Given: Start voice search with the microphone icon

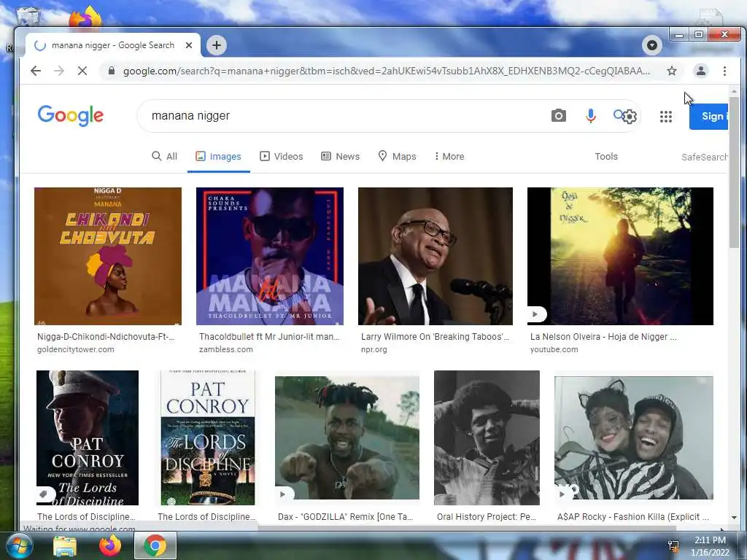Looking at the screenshot, I should pos(591,116).
